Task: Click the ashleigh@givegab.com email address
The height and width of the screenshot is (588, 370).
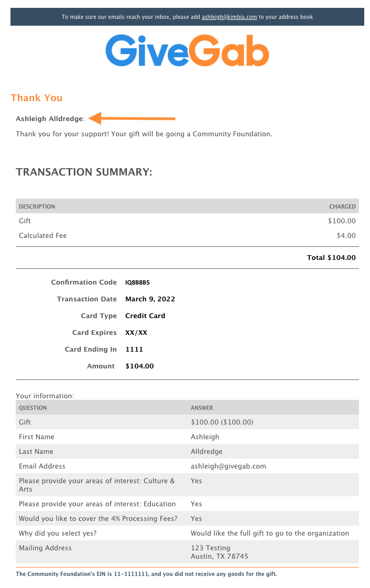Action: (x=228, y=466)
